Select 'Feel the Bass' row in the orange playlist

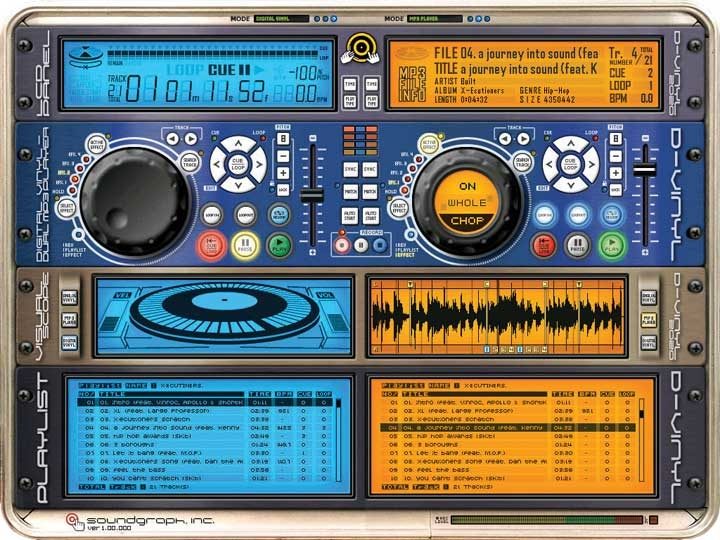point(509,470)
